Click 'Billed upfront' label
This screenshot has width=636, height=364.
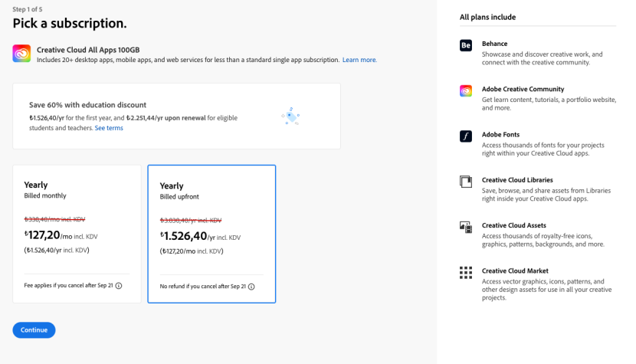(179, 197)
